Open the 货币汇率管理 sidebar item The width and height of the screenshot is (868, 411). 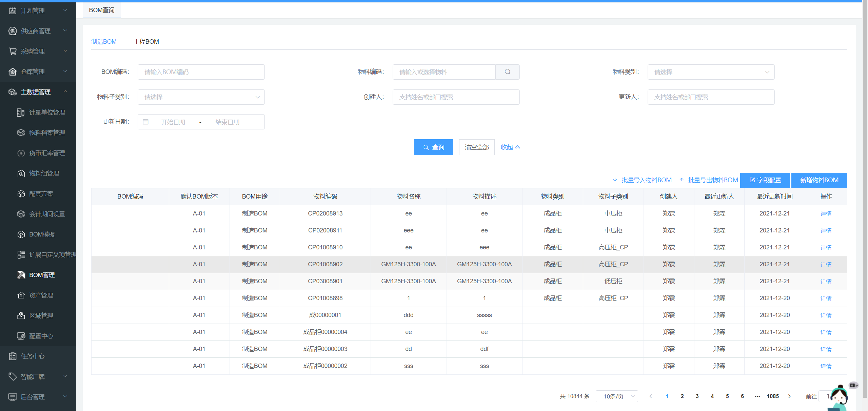47,153
